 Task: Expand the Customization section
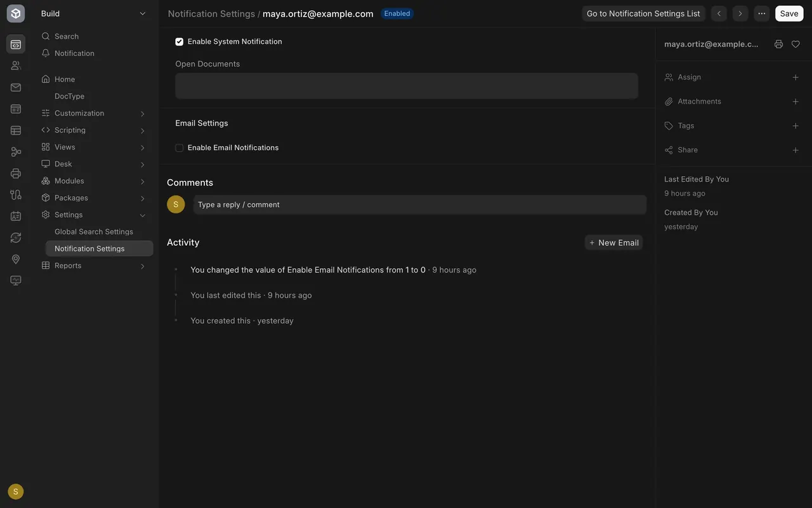[143, 114]
